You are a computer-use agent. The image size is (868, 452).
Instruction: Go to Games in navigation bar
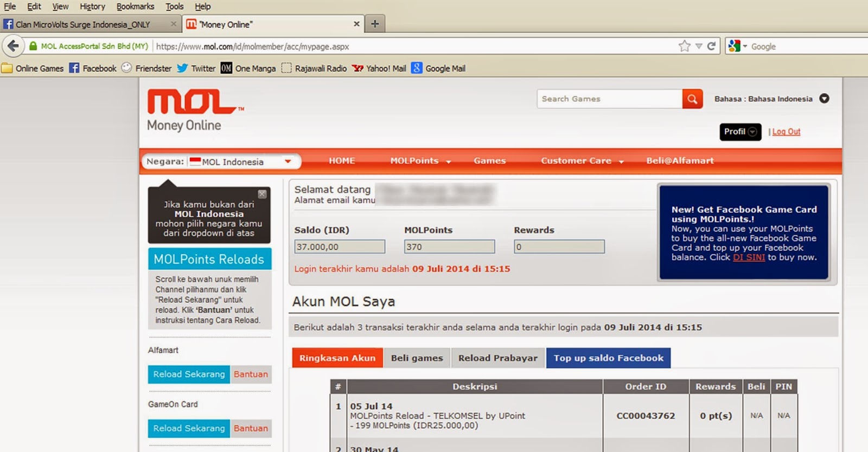pos(489,161)
